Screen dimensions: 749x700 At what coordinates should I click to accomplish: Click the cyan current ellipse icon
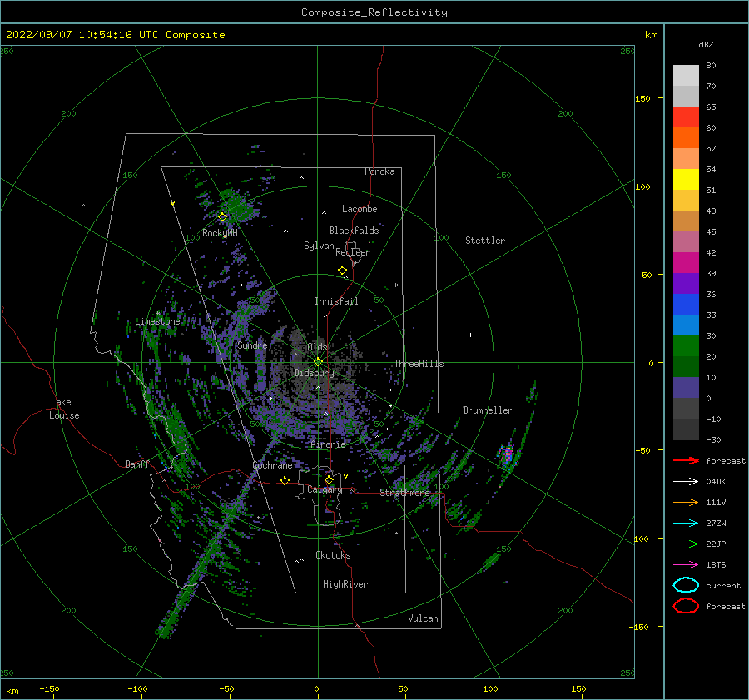pyautogui.click(x=686, y=585)
